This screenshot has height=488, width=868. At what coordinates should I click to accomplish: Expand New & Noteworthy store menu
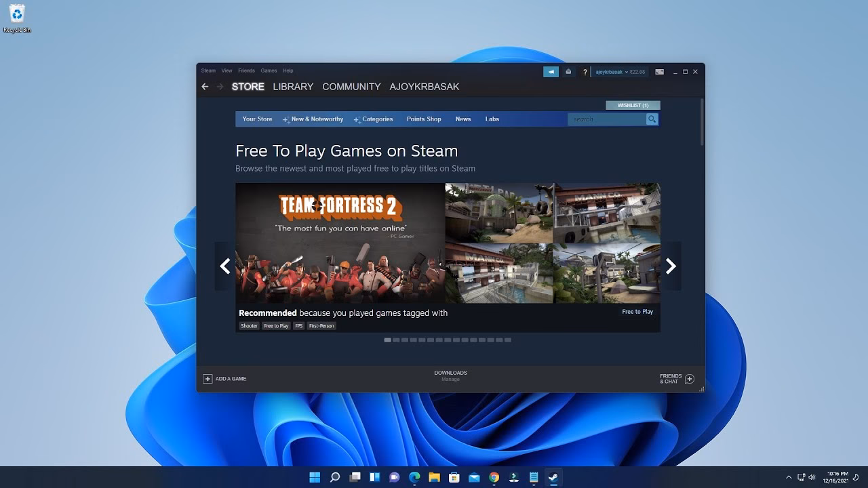point(313,119)
